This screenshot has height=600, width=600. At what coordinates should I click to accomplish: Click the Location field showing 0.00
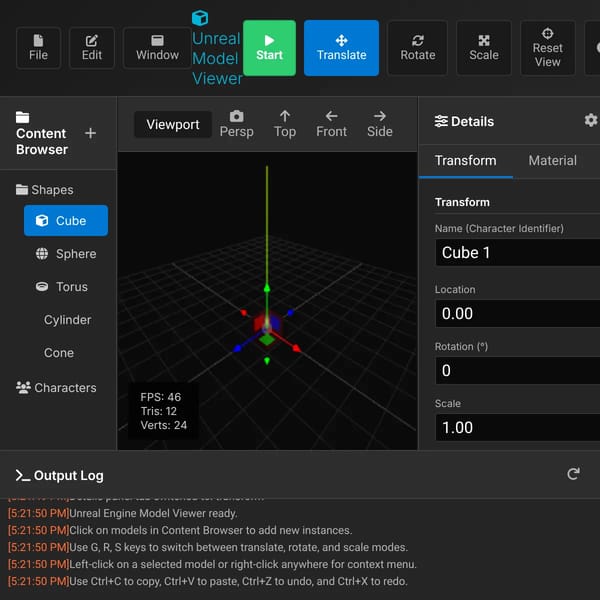518,313
